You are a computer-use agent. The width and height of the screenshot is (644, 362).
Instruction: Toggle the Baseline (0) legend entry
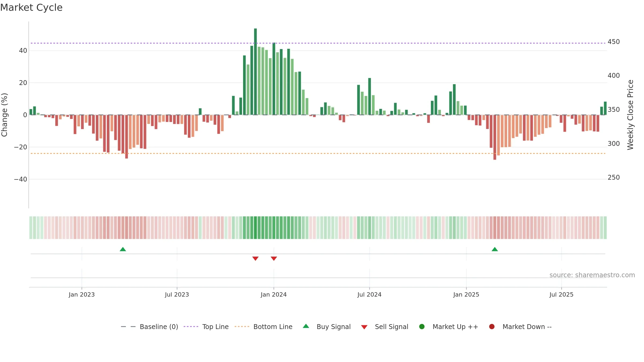pyautogui.click(x=149, y=327)
